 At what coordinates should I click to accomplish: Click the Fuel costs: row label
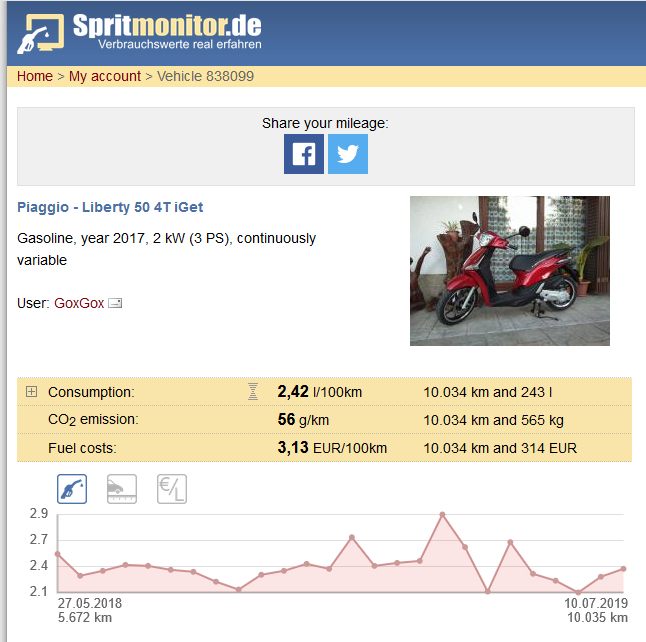[82, 448]
